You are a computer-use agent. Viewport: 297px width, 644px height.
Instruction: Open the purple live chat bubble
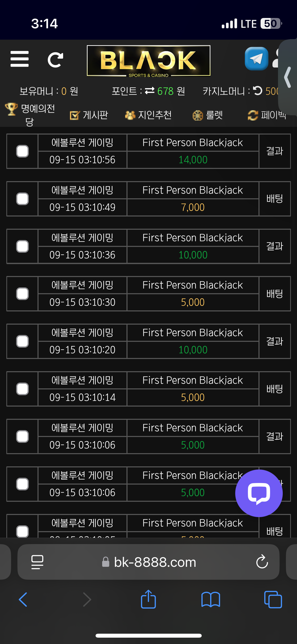[x=259, y=493]
